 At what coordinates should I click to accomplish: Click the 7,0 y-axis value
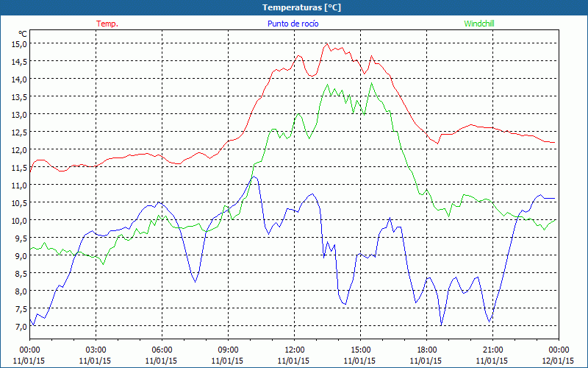21,326
